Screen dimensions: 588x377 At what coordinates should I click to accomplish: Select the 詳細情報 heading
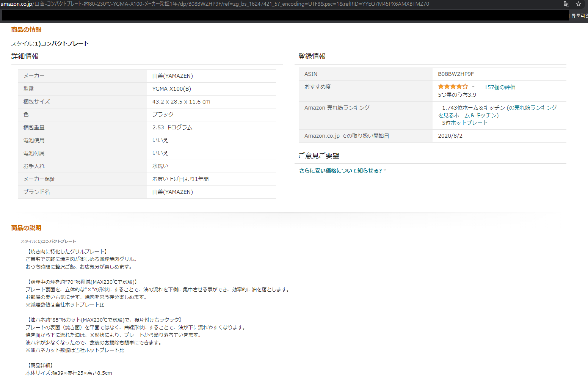coord(25,56)
